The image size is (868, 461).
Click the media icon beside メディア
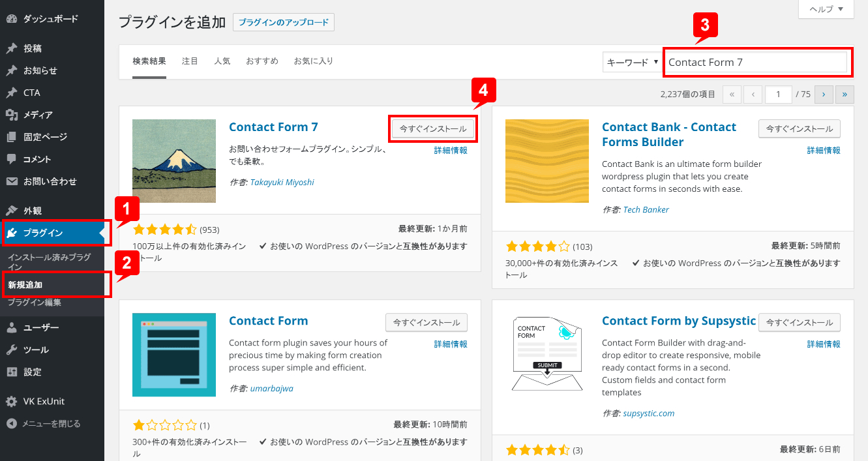tap(12, 115)
